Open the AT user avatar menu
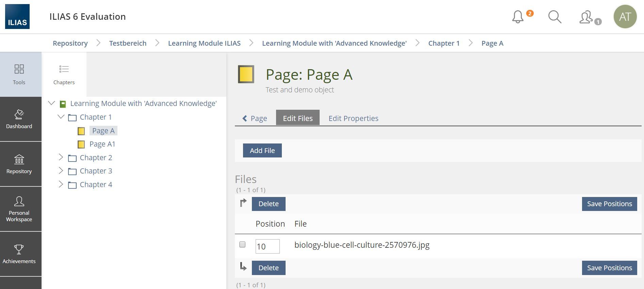This screenshot has width=644, height=289. click(x=625, y=17)
